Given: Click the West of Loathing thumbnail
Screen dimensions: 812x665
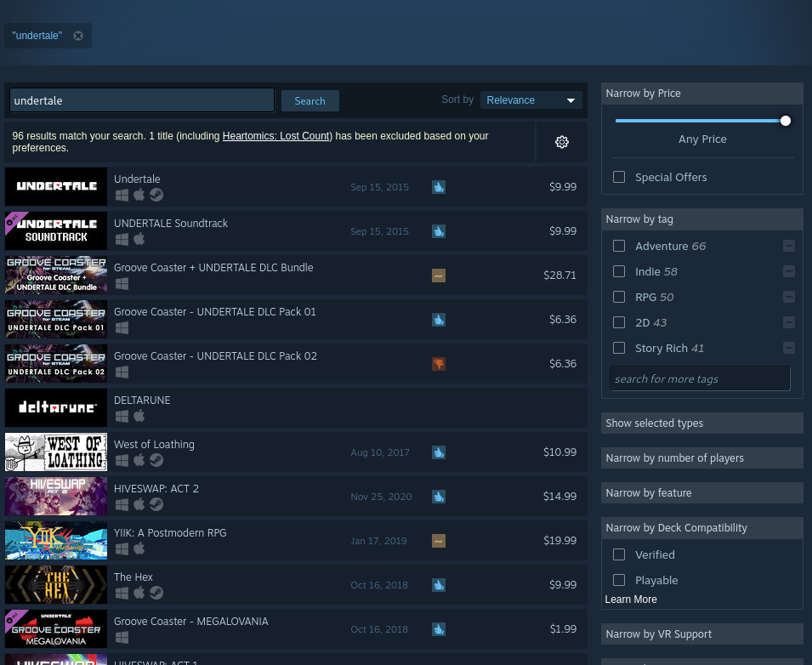Looking at the screenshot, I should [56, 452].
